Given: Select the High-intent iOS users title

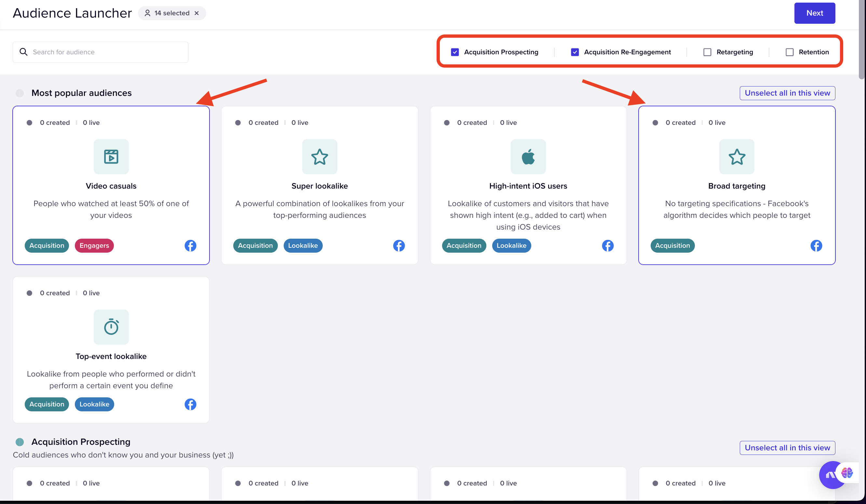Looking at the screenshot, I should coord(528,186).
